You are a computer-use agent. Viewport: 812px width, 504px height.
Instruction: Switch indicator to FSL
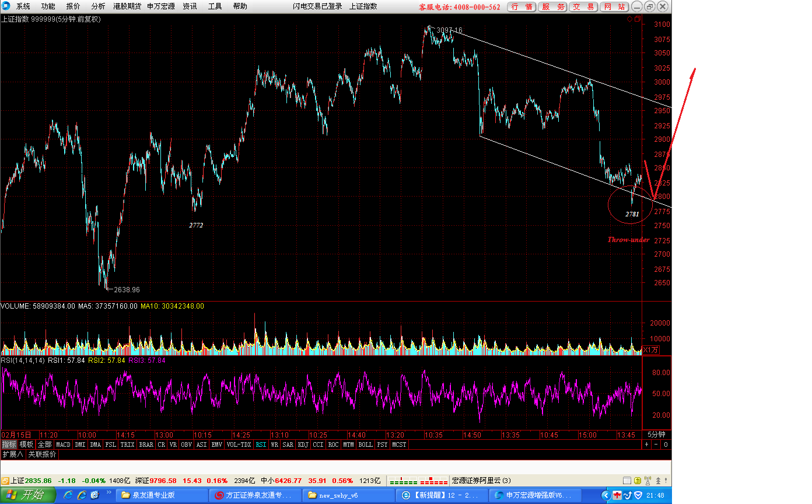click(111, 444)
